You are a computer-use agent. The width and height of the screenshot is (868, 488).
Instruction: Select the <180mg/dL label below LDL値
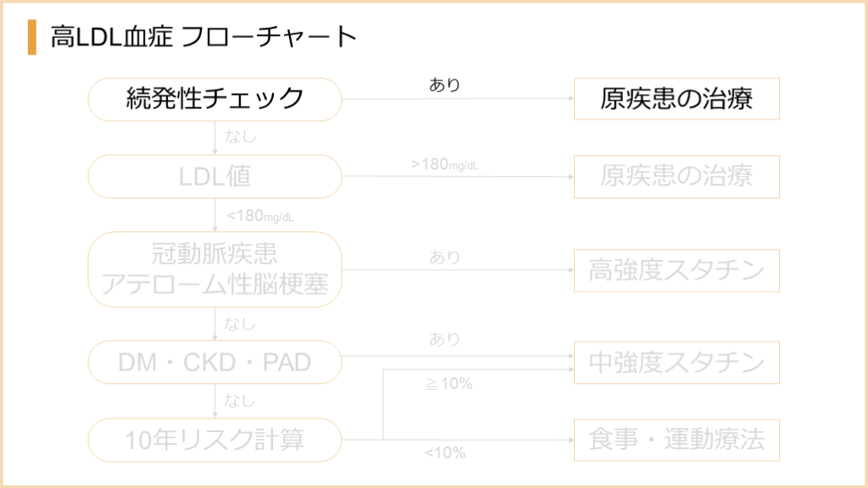point(260,216)
